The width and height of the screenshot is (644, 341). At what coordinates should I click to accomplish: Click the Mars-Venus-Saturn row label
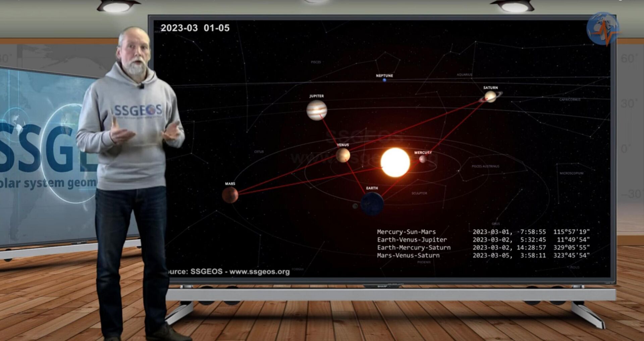pyautogui.click(x=408, y=255)
